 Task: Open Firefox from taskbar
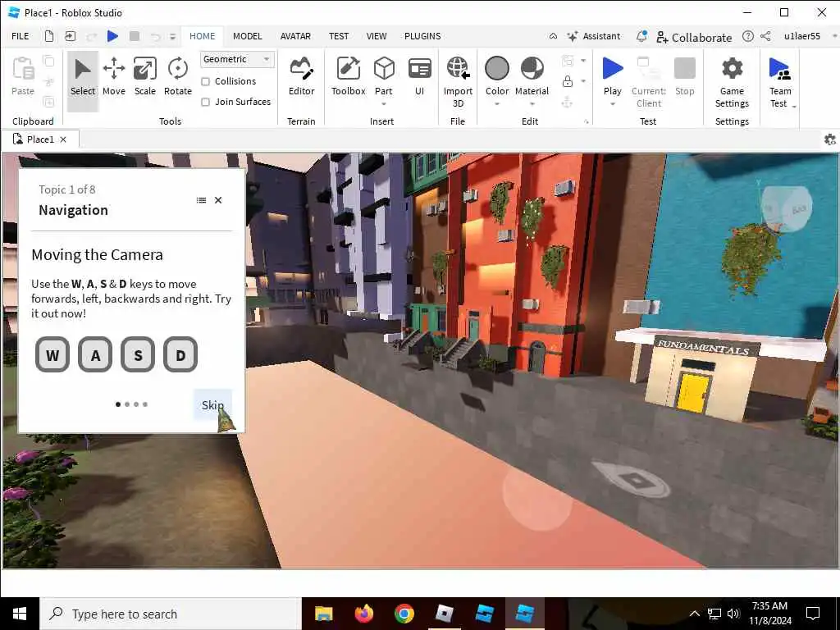[363, 614]
